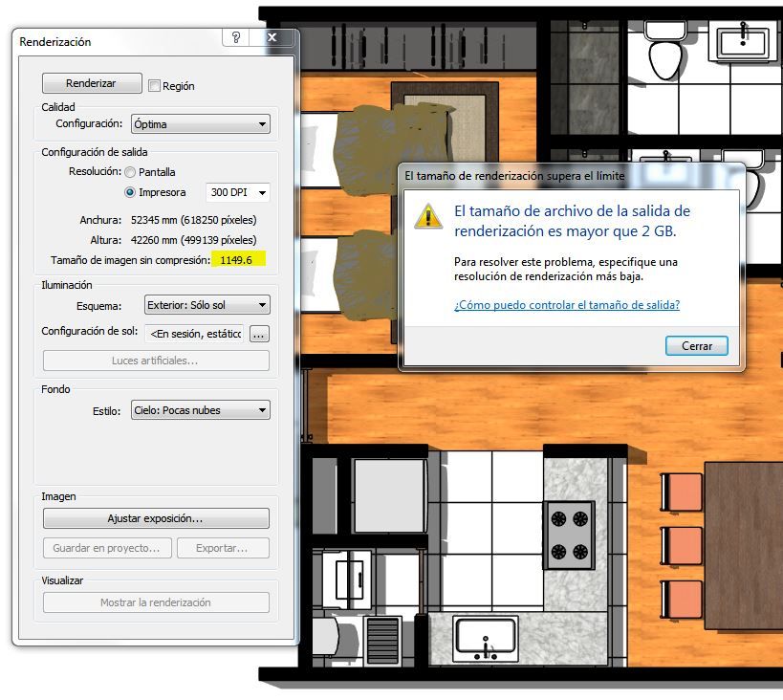Open link about controlling output size
The image size is (783, 700).
tap(567, 305)
